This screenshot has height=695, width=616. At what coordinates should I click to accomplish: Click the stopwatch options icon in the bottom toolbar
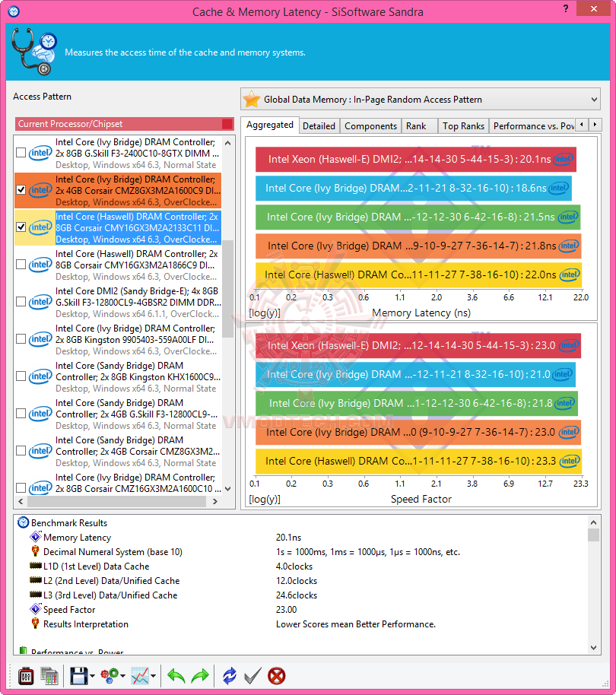[26, 677]
